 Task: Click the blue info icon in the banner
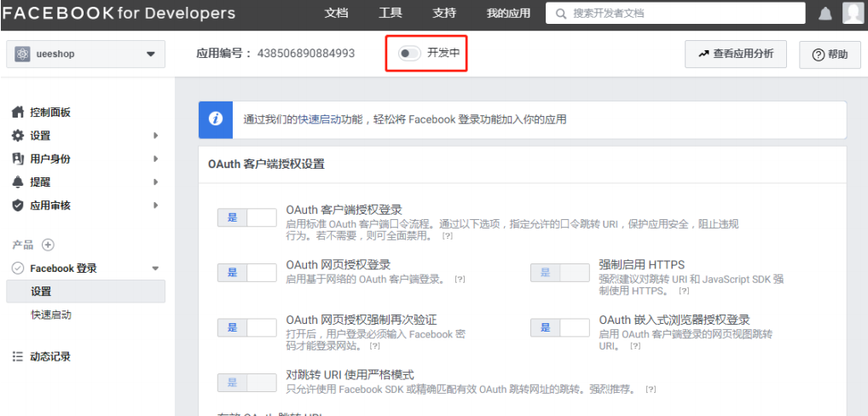(x=216, y=119)
